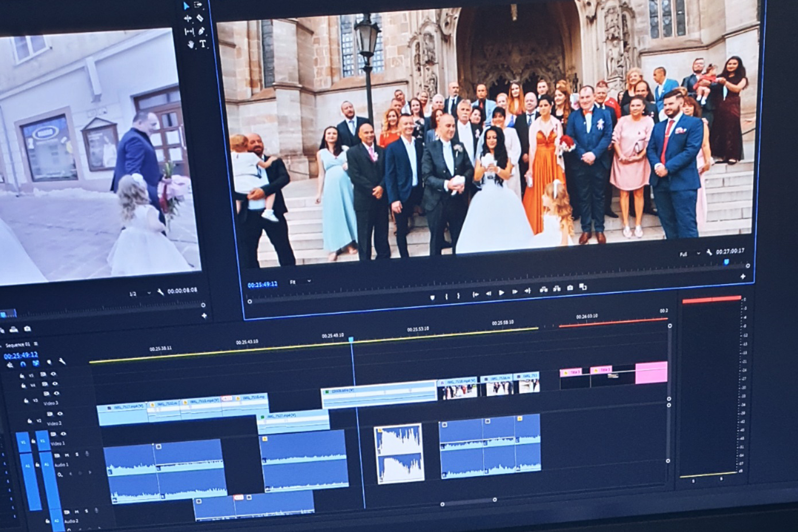Viewport: 798px width, 532px height.
Task: Click the camera icon above Sequence 01
Action: tap(27, 329)
